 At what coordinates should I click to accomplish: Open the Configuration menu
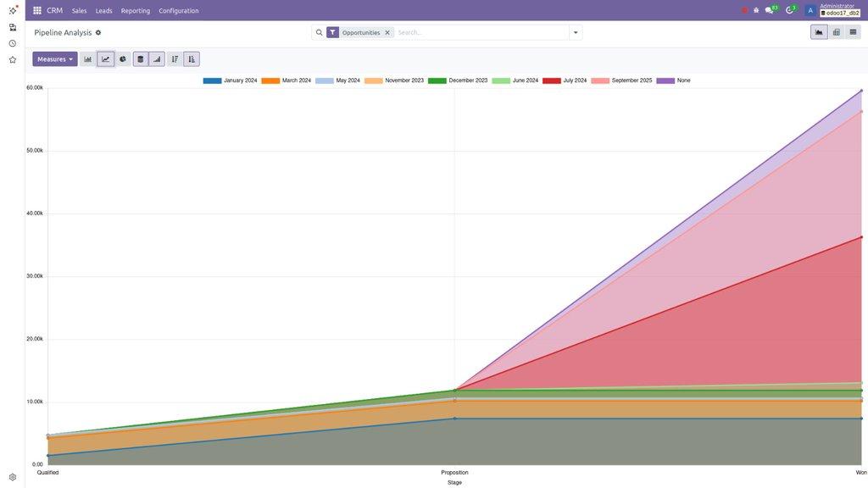pyautogui.click(x=179, y=10)
